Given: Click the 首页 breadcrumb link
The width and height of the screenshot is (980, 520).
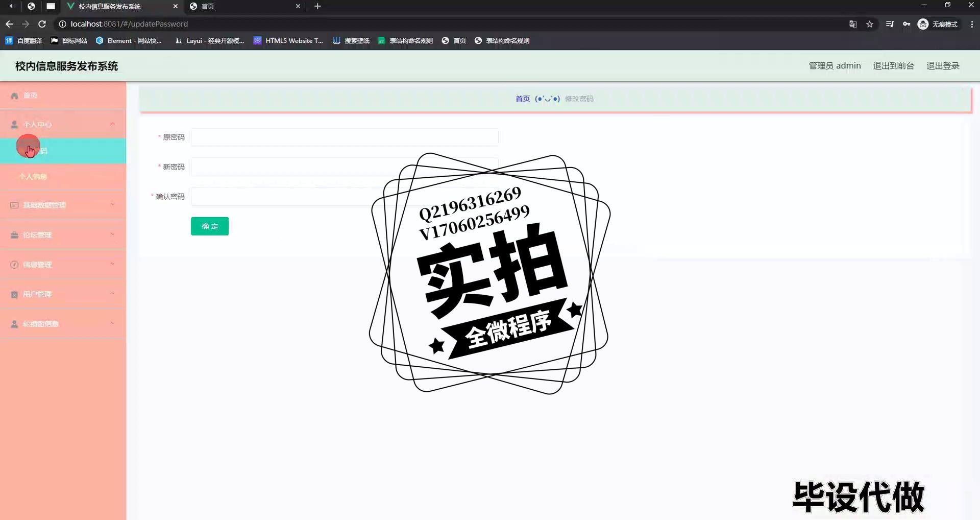Looking at the screenshot, I should 523,99.
